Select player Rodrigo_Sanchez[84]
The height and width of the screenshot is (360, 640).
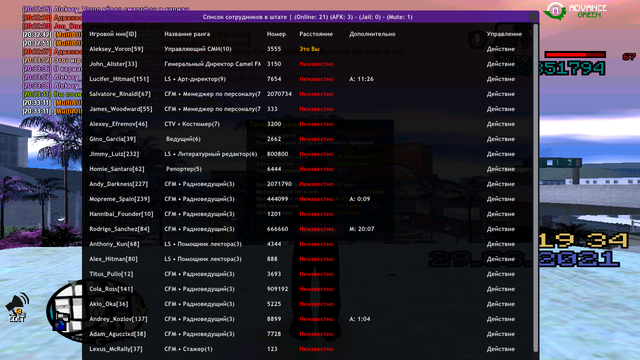point(119,229)
